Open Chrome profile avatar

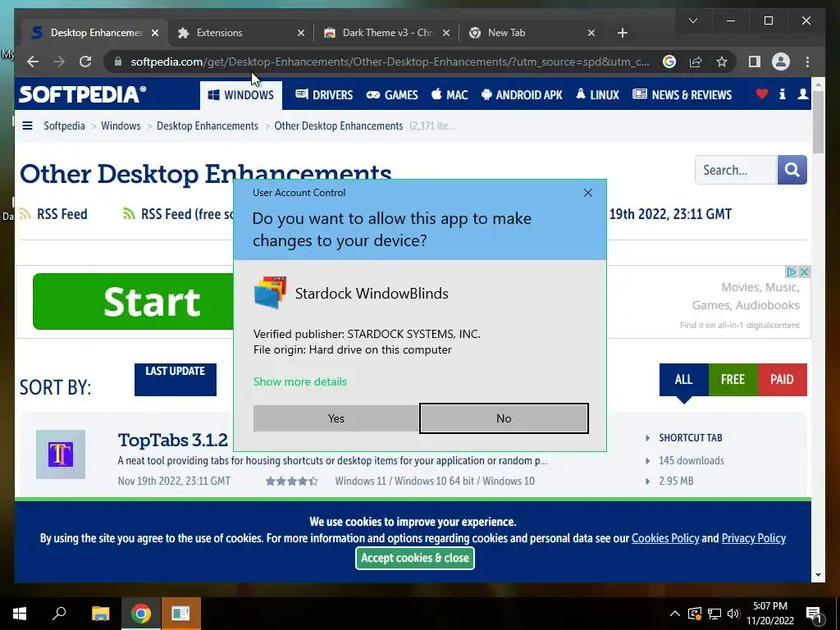pyautogui.click(x=781, y=62)
